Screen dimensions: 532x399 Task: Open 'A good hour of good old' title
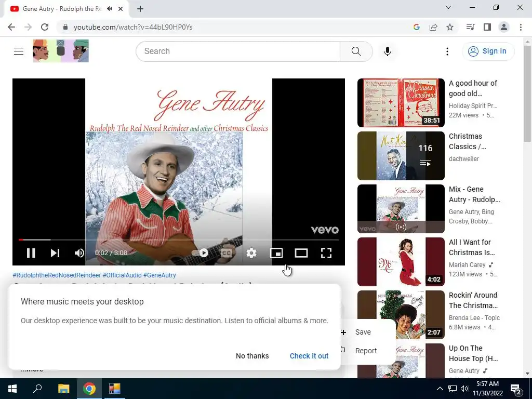(x=473, y=88)
